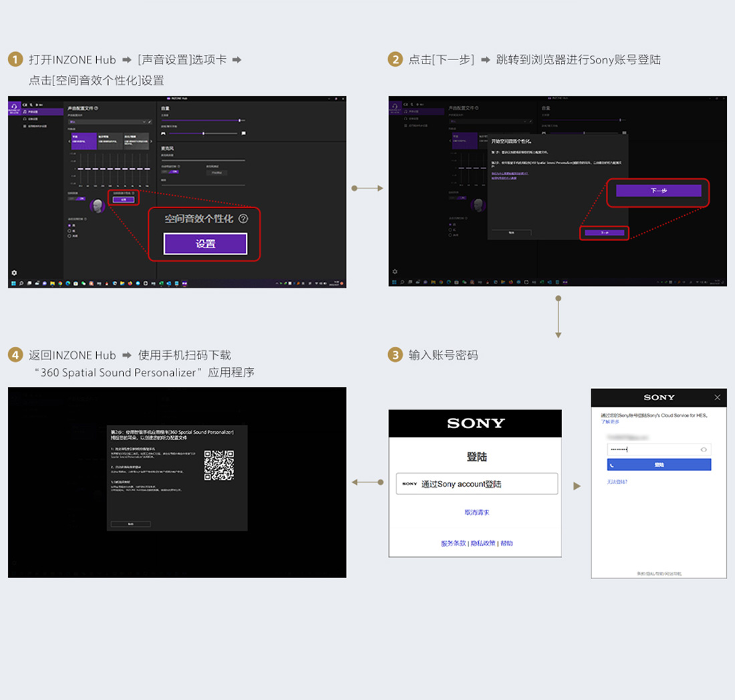Select the second radio option in step 1
This screenshot has height=700, width=735.
click(69, 231)
